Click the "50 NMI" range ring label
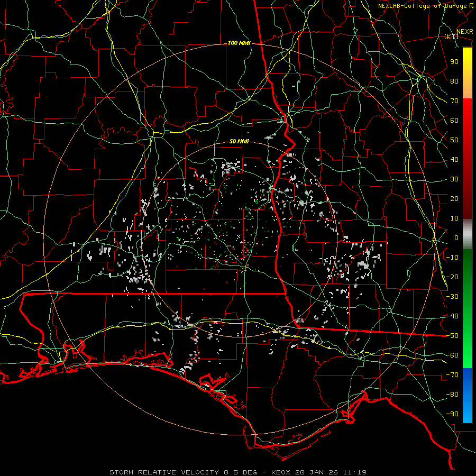476x476 pixels. (x=239, y=141)
